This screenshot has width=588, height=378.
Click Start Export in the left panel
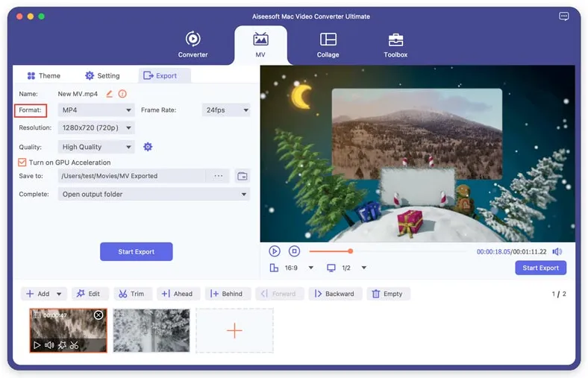136,252
